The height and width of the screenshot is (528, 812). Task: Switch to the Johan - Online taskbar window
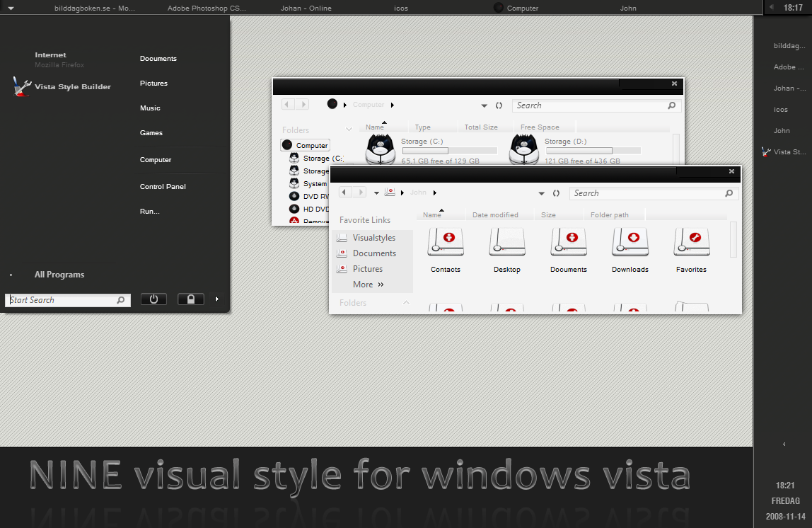pyautogui.click(x=306, y=8)
